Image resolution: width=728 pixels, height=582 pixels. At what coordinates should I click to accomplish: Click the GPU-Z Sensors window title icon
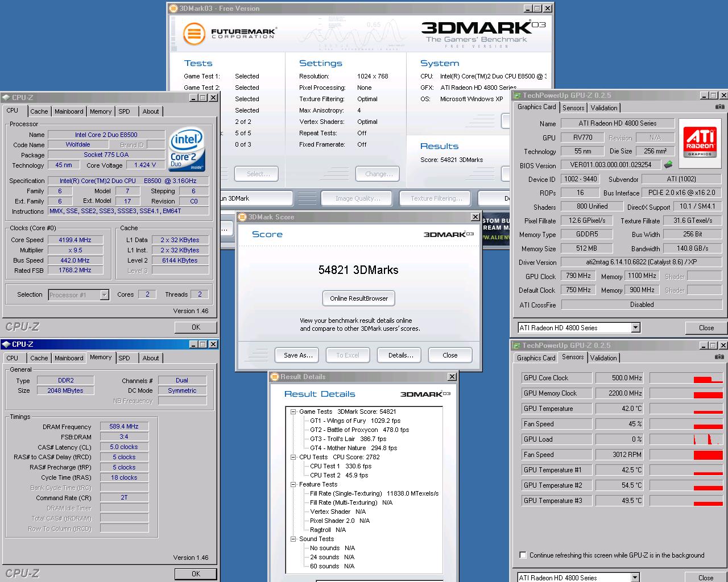tap(516, 346)
